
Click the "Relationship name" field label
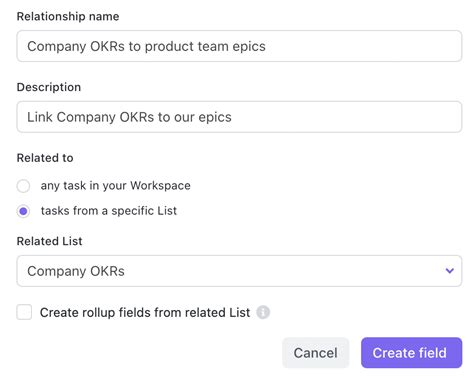[68, 16]
